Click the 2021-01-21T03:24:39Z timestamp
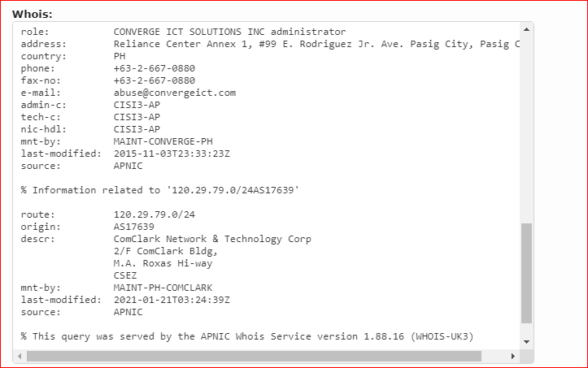This screenshot has height=368, width=588. pos(172,300)
